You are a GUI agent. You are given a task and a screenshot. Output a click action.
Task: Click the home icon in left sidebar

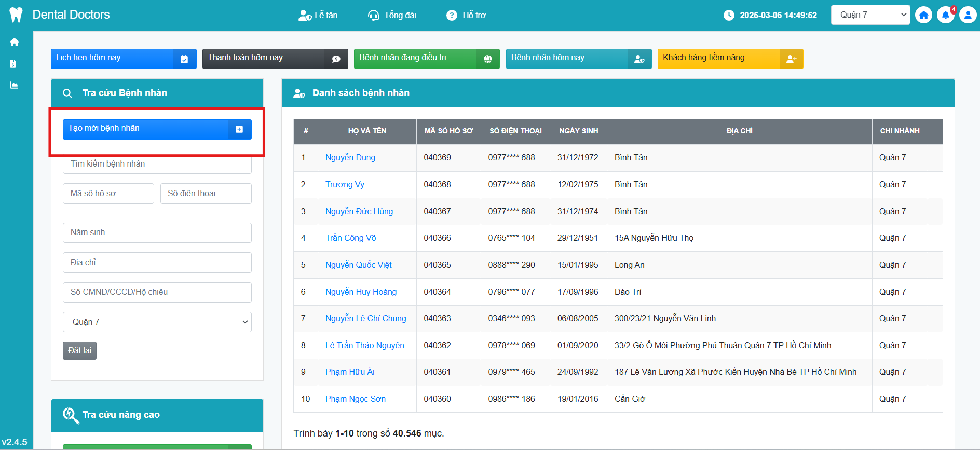click(x=15, y=43)
